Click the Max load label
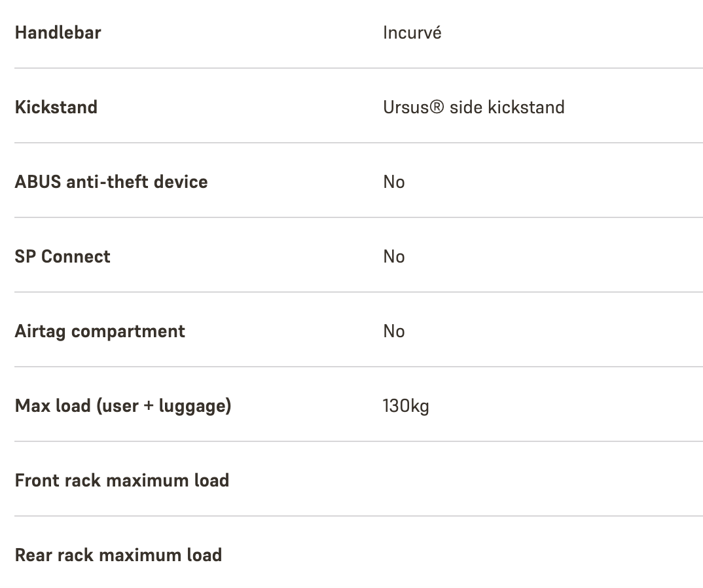This screenshot has width=703, height=588. tap(52, 406)
